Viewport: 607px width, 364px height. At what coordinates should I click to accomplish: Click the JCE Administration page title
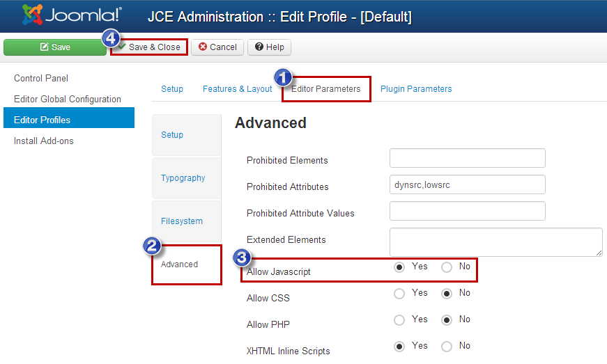click(x=279, y=17)
